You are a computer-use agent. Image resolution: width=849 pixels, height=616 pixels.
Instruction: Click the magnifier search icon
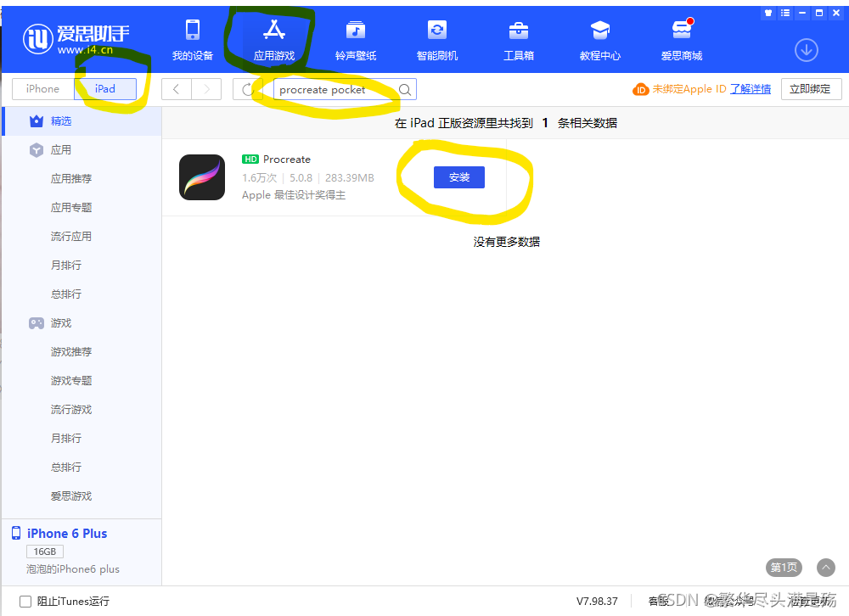coord(404,90)
